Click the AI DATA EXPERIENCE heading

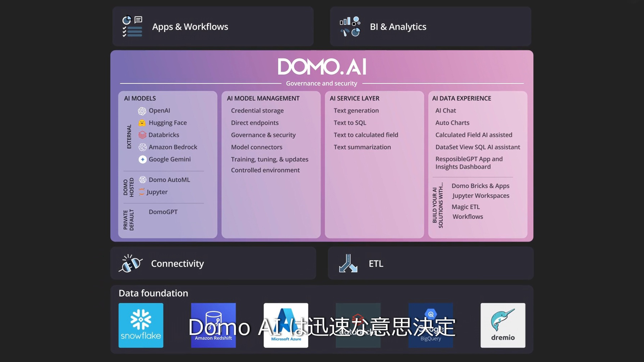click(x=462, y=98)
